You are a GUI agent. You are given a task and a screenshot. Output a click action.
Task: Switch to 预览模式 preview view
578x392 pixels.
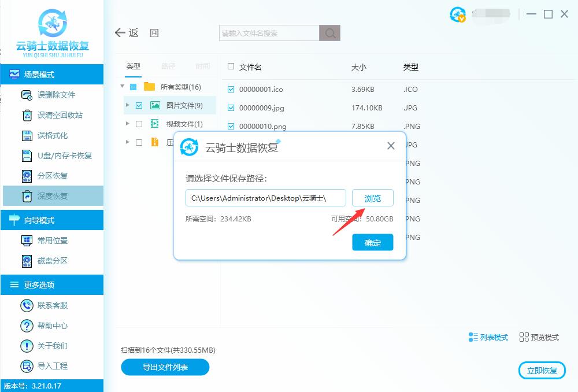pos(539,337)
